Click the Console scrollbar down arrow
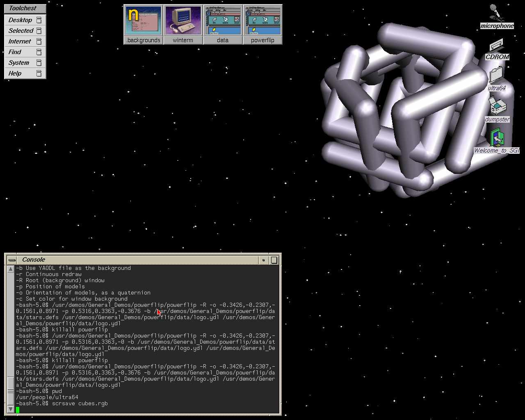This screenshot has width=525, height=420. 11,409
